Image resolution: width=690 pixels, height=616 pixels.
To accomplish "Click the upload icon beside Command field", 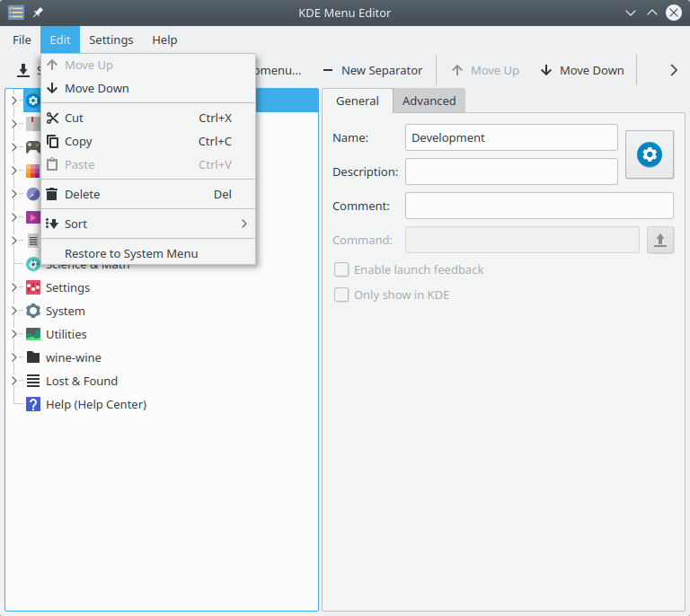I will coord(660,240).
